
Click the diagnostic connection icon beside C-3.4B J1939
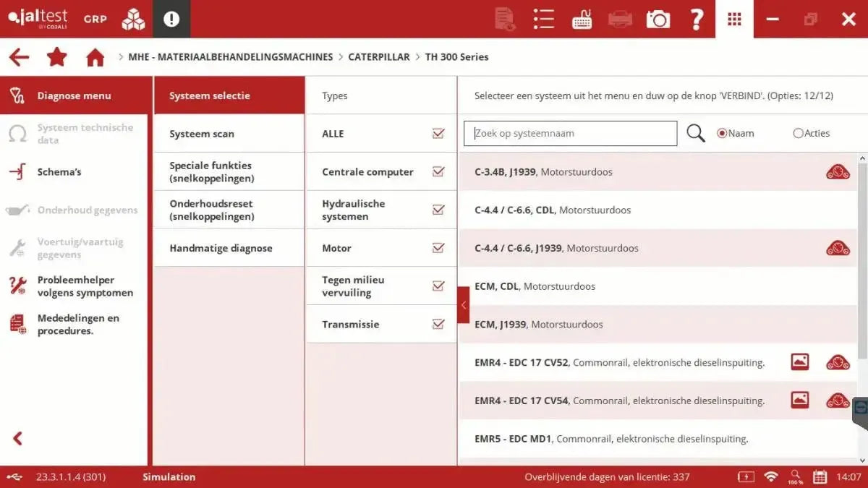point(837,171)
